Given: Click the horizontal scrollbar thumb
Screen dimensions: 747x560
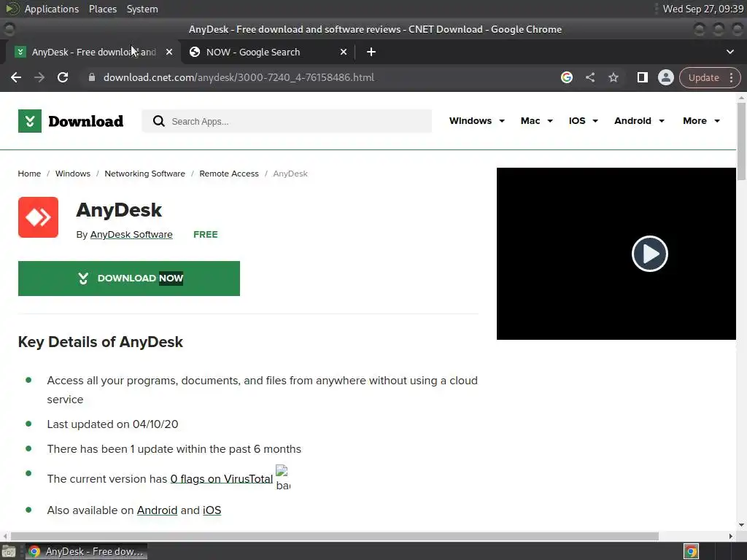Looking at the screenshot, I should 334,536.
